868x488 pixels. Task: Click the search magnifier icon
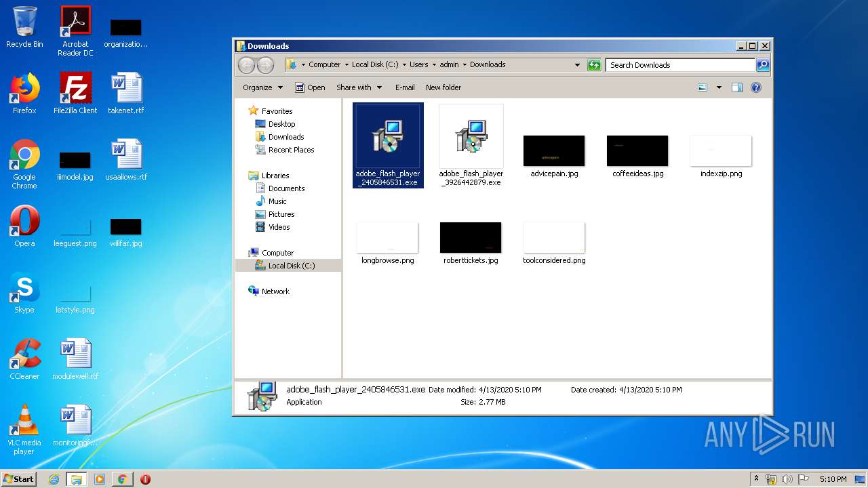pos(763,65)
